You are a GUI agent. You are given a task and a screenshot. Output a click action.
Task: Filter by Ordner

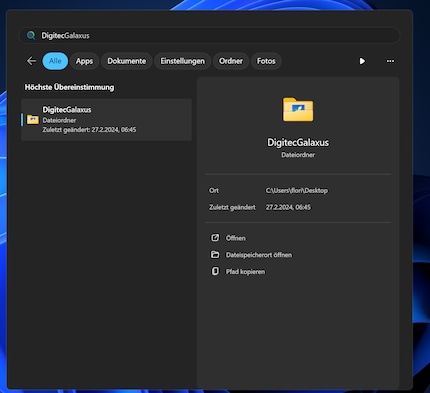pos(231,61)
